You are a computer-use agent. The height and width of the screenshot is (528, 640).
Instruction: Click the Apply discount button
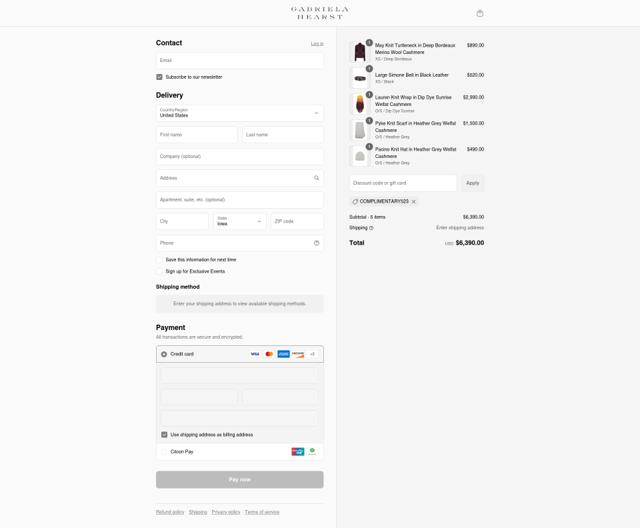coord(473,183)
